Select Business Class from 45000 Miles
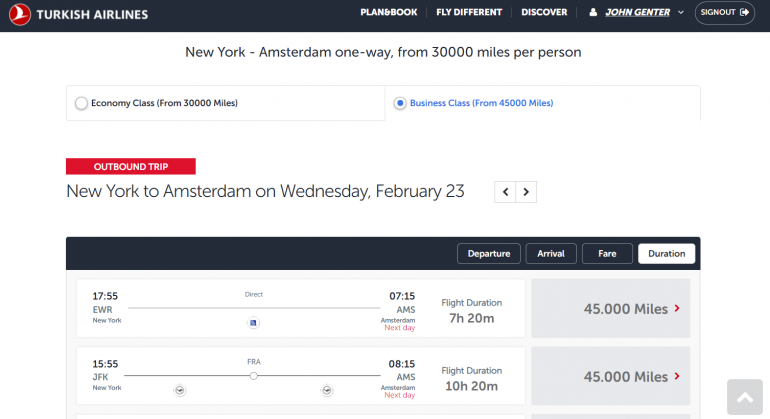This screenshot has width=770, height=419. [400, 103]
